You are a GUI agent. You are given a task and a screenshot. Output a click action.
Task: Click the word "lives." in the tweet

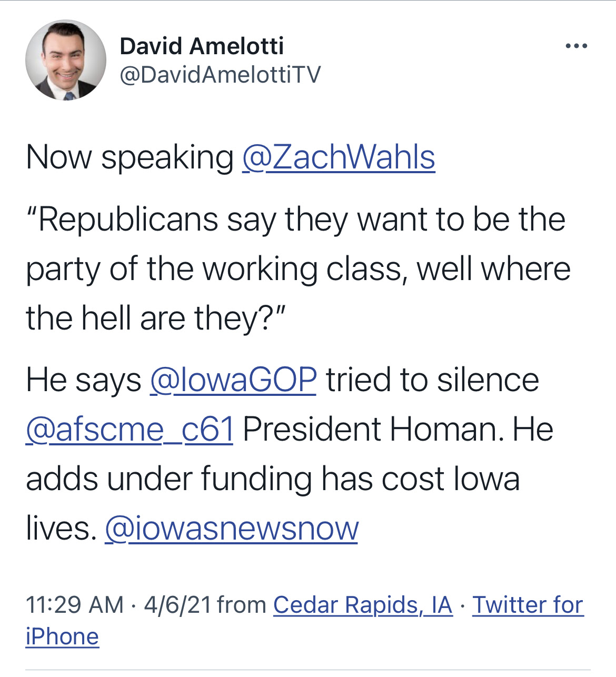coord(61,528)
